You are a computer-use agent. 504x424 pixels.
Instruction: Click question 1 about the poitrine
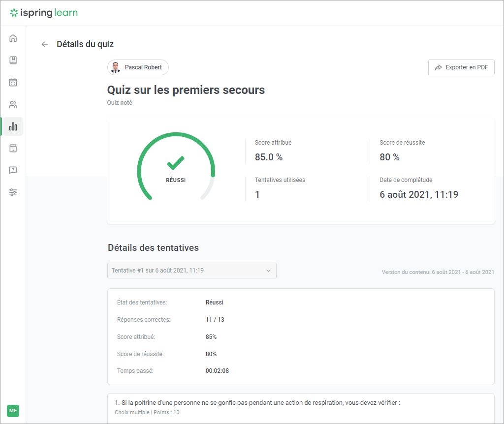point(257,403)
